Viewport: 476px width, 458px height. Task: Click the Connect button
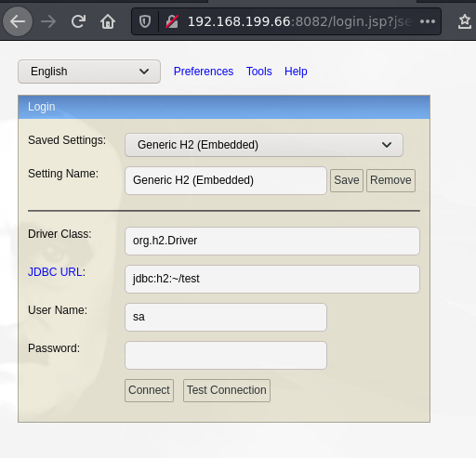[x=149, y=390]
